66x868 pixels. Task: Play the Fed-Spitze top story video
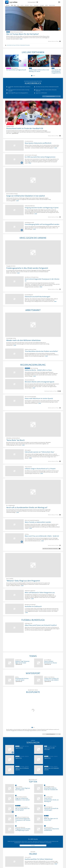tap(59, 29)
